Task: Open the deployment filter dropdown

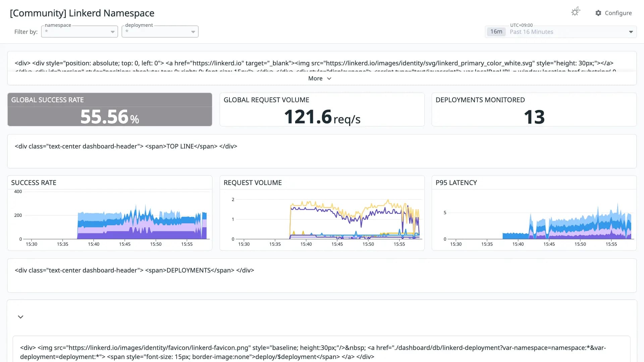Action: click(160, 32)
